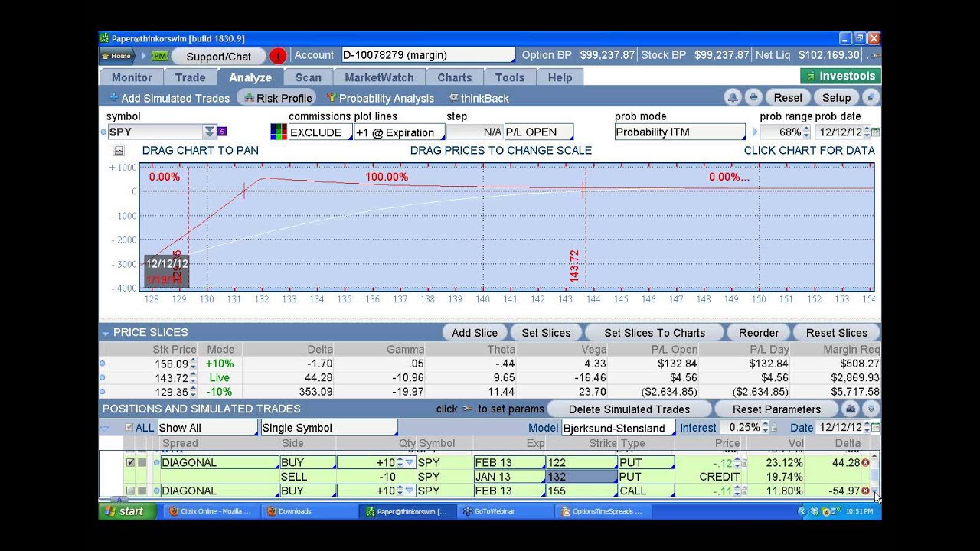
Task: Open the MarketWatch tab
Action: [x=379, y=77]
